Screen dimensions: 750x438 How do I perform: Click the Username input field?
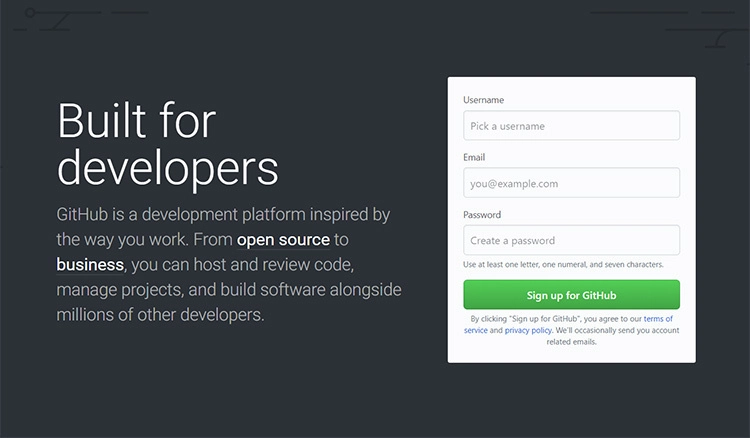[x=571, y=126]
